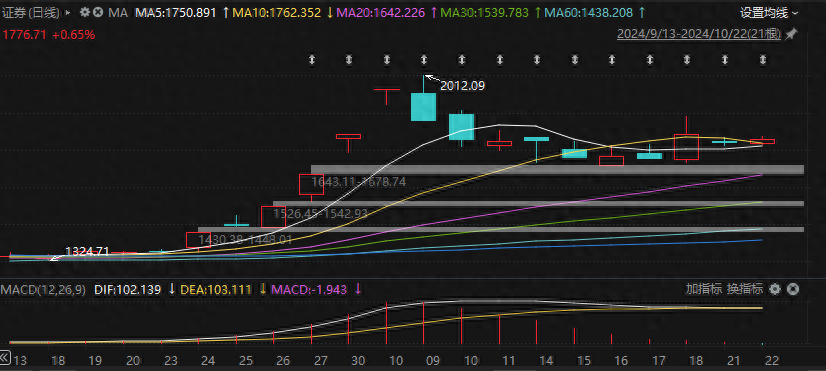
Task: Click the up-down marker above the 16 candle
Action: (x=612, y=60)
